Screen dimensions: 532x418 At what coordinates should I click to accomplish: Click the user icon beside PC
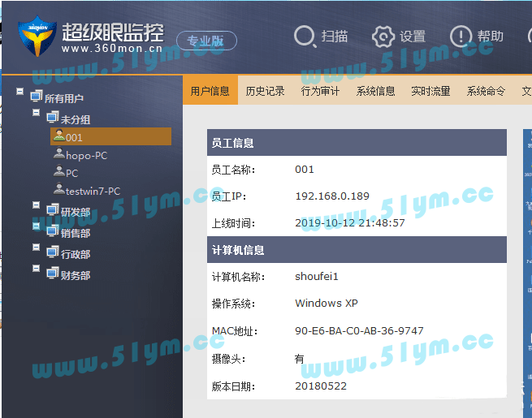(59, 170)
